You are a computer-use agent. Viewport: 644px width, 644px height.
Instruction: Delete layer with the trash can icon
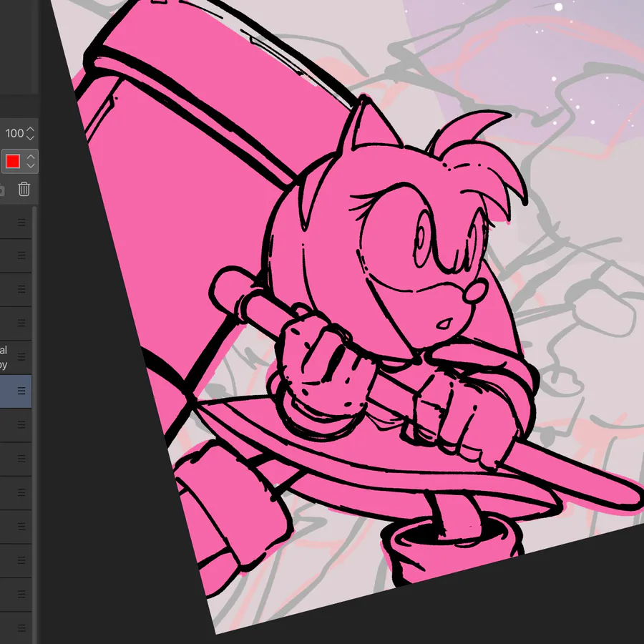pyautogui.click(x=24, y=190)
